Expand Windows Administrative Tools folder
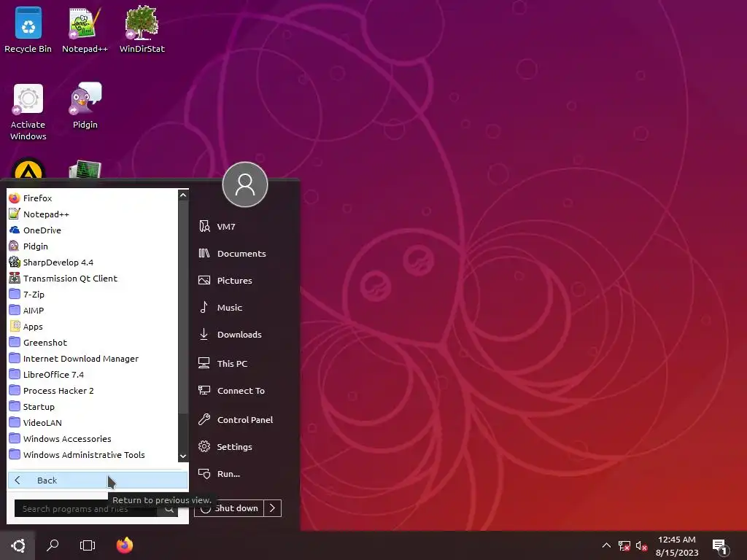The image size is (747, 560). (93, 455)
